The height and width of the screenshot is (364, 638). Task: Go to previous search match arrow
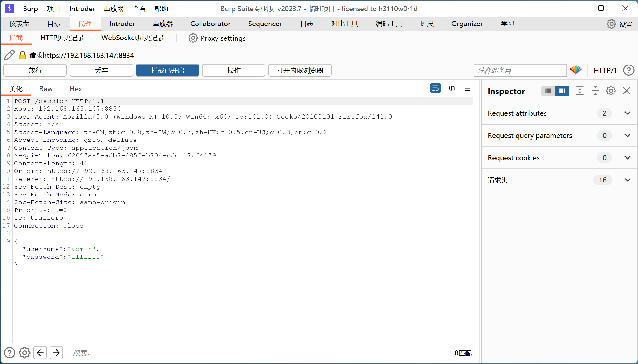tap(40, 353)
